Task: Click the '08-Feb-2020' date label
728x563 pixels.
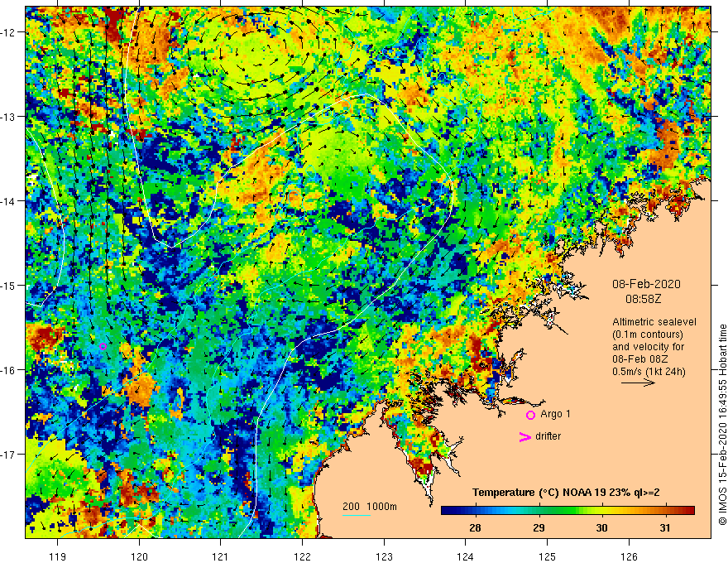Action: click(x=646, y=284)
